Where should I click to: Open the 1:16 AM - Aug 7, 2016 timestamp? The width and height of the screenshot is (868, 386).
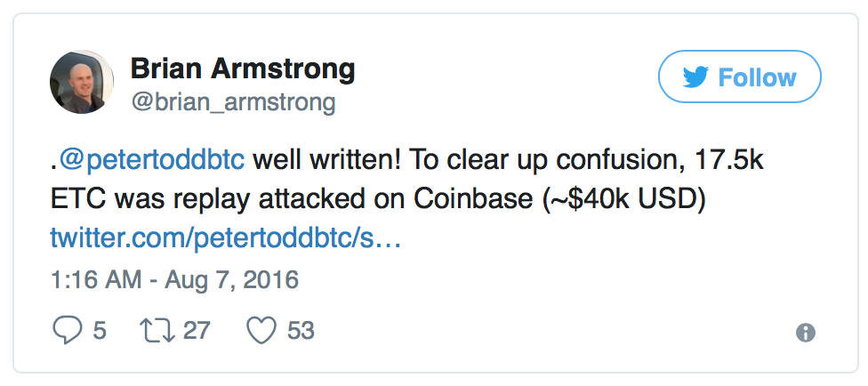tap(174, 279)
